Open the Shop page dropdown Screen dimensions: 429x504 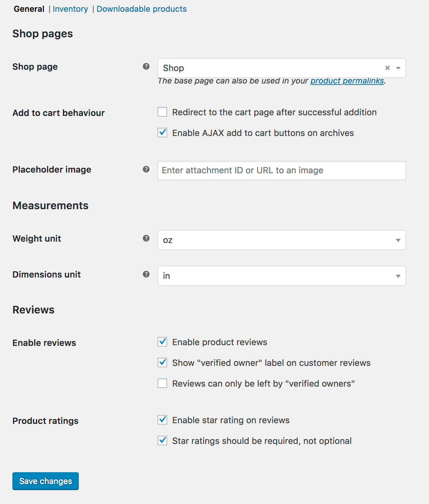(282, 68)
